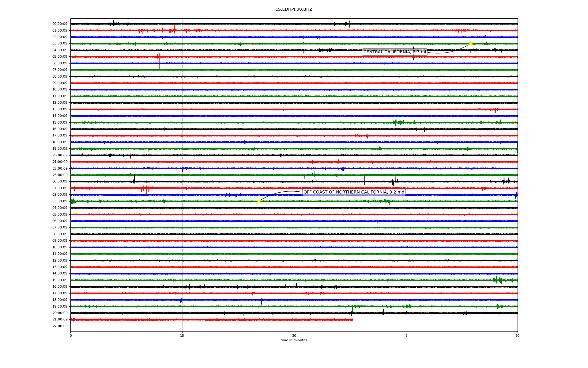This screenshot has height=368, width=588.
Task: Click the yellow star for the Off Coast event
Action: point(259,201)
